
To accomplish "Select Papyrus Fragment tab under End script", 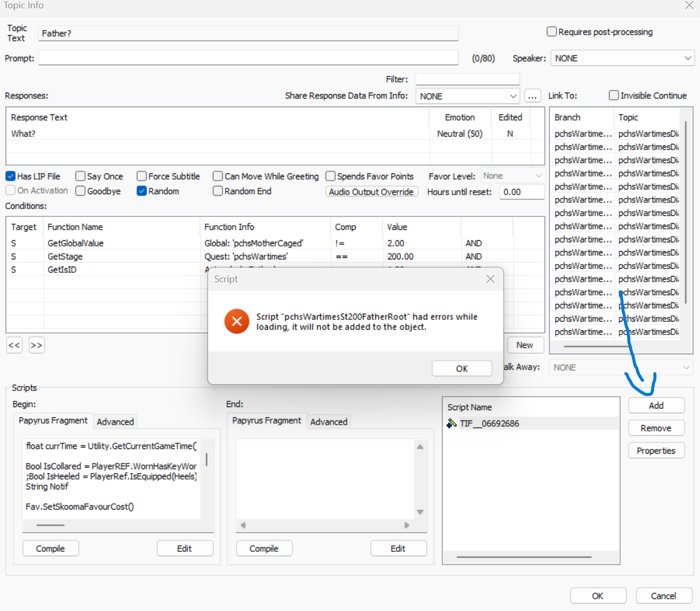I will tap(266, 421).
